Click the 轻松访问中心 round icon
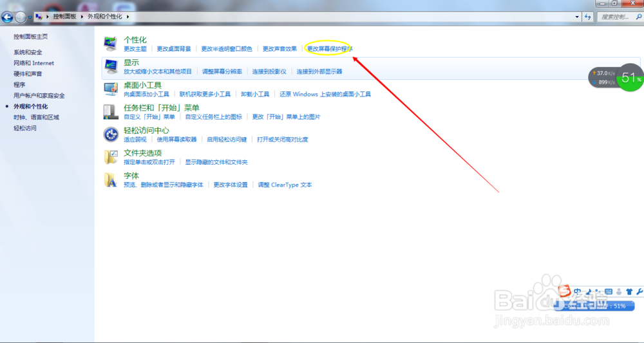This screenshot has height=343, width=644. pyautogui.click(x=111, y=134)
